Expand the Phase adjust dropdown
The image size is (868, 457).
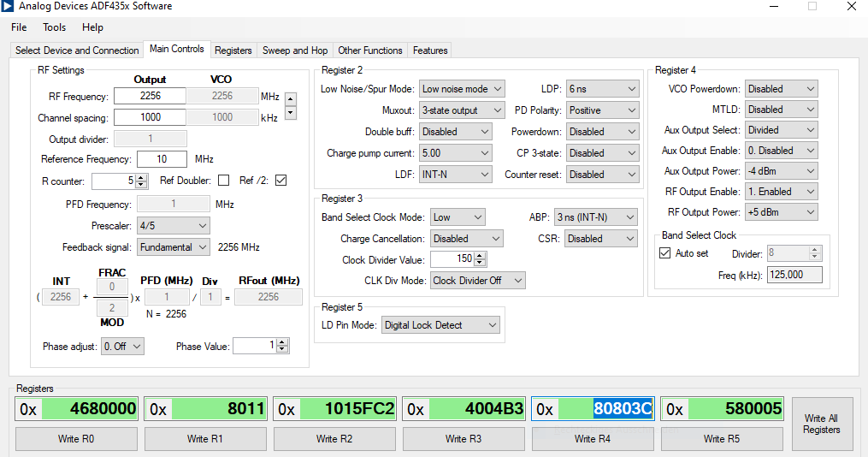[x=122, y=347]
